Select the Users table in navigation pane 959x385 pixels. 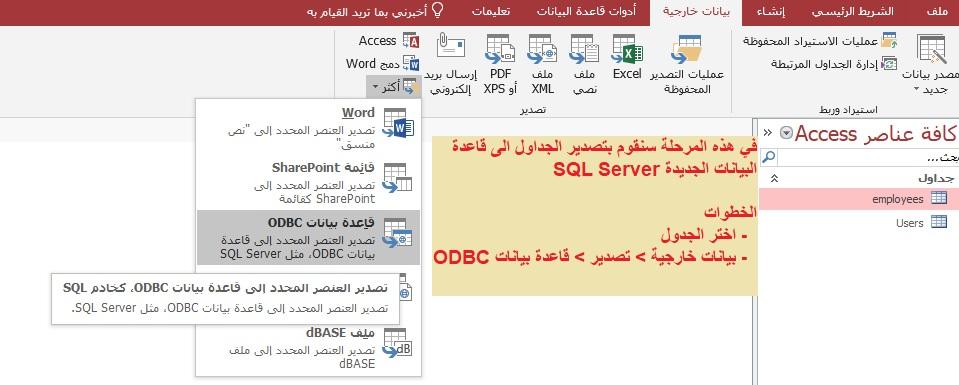[x=859, y=223]
